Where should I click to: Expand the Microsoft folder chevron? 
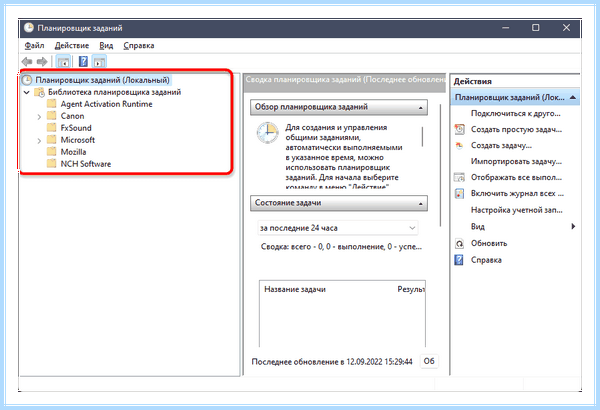(39, 140)
